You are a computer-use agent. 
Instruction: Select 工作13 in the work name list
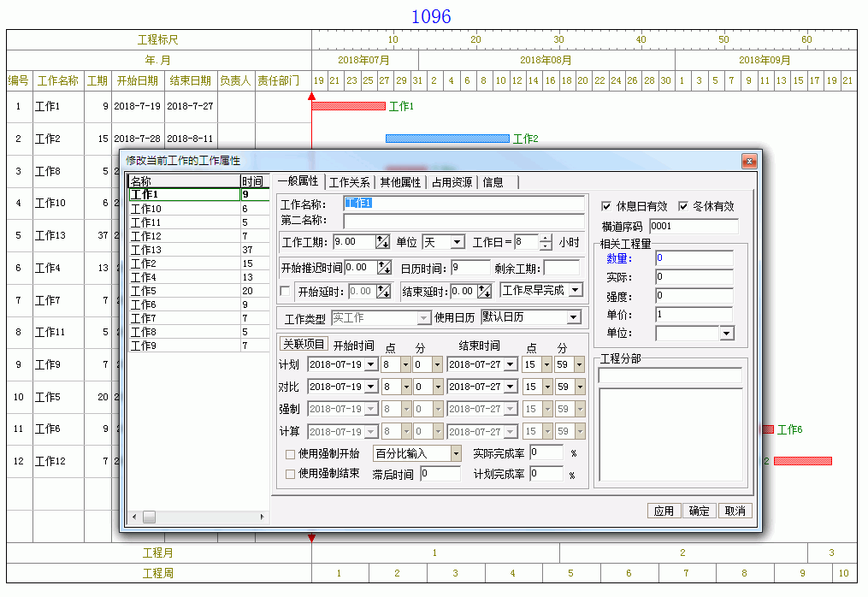[x=146, y=250]
